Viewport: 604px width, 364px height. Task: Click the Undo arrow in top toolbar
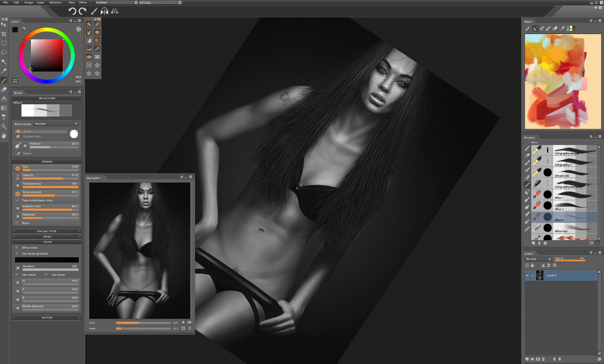72,11
